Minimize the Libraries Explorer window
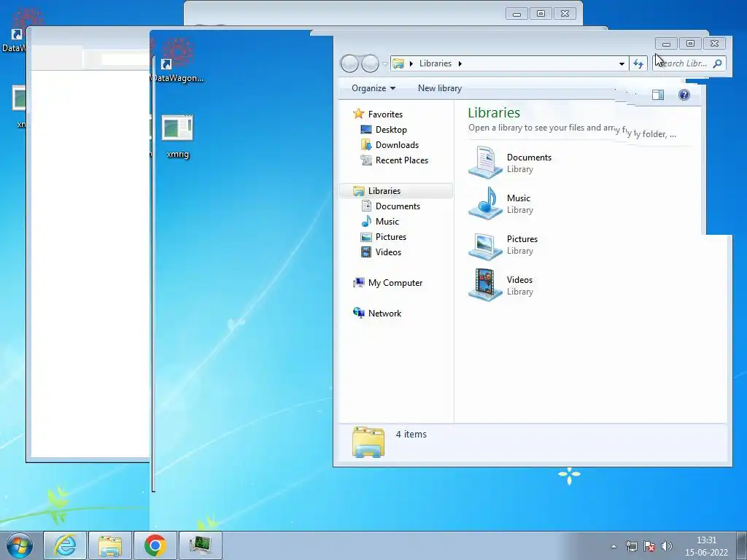Image resolution: width=747 pixels, height=560 pixels. point(667,44)
